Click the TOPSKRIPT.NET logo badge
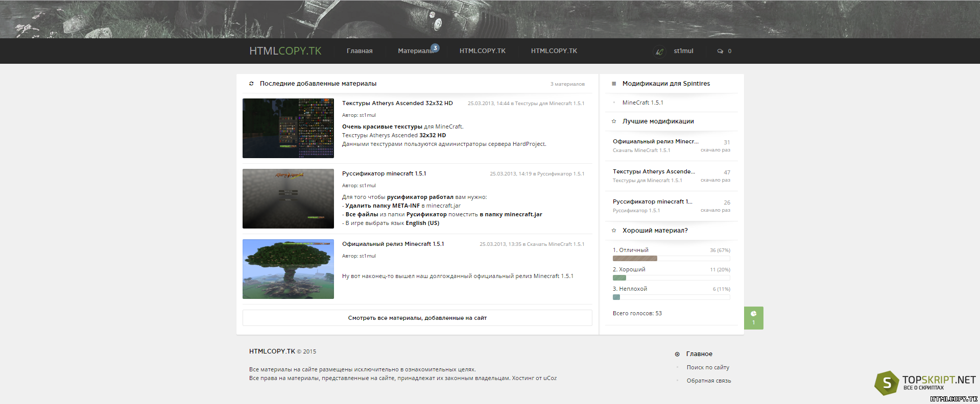The image size is (980, 404). [x=925, y=383]
